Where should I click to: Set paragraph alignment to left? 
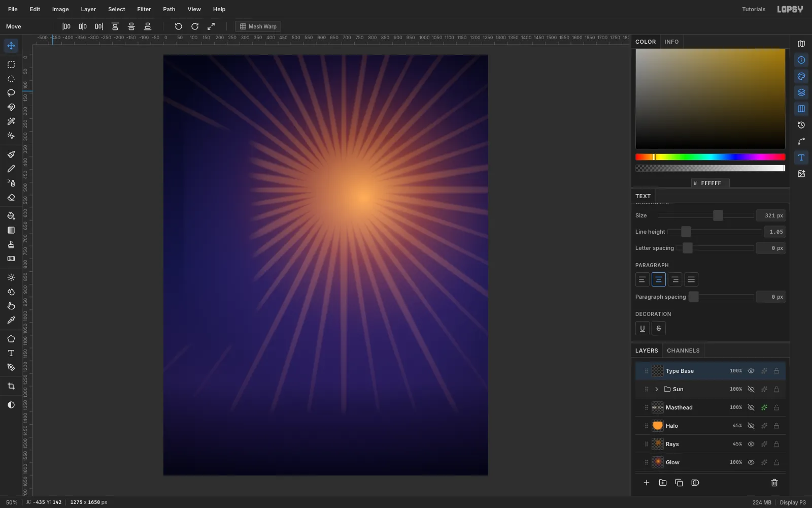642,279
